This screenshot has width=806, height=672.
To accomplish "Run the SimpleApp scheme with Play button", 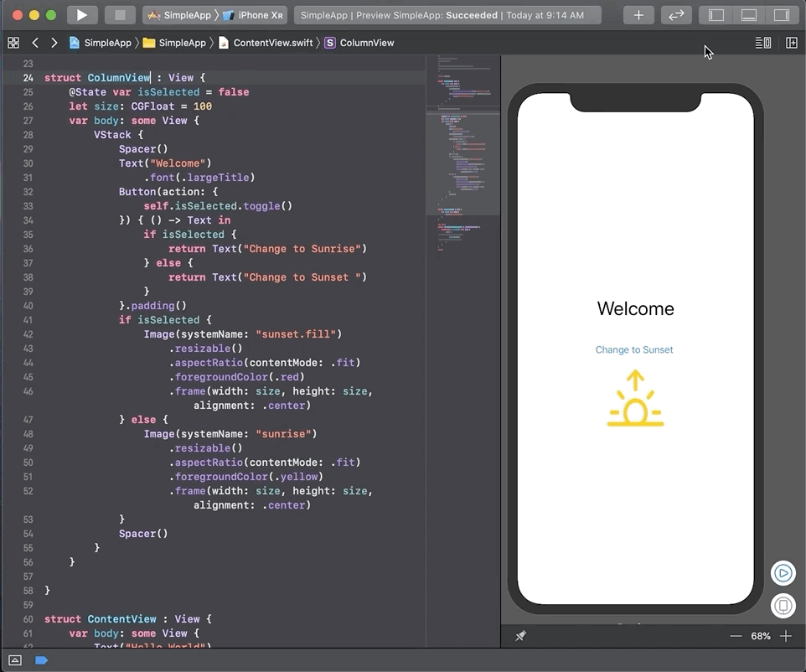I will (82, 15).
